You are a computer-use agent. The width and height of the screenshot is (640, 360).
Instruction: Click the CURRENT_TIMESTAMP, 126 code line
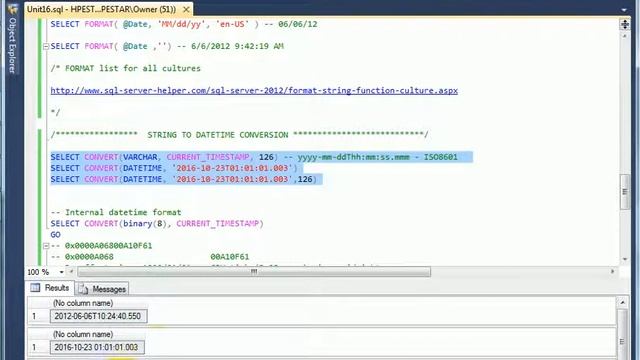[254, 157]
